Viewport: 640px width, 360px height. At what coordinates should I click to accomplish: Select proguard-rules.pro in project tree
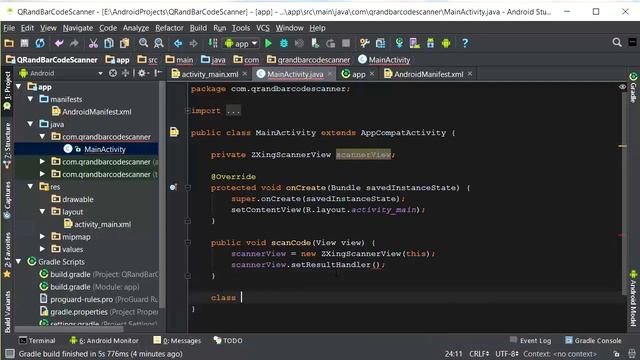[81, 299]
